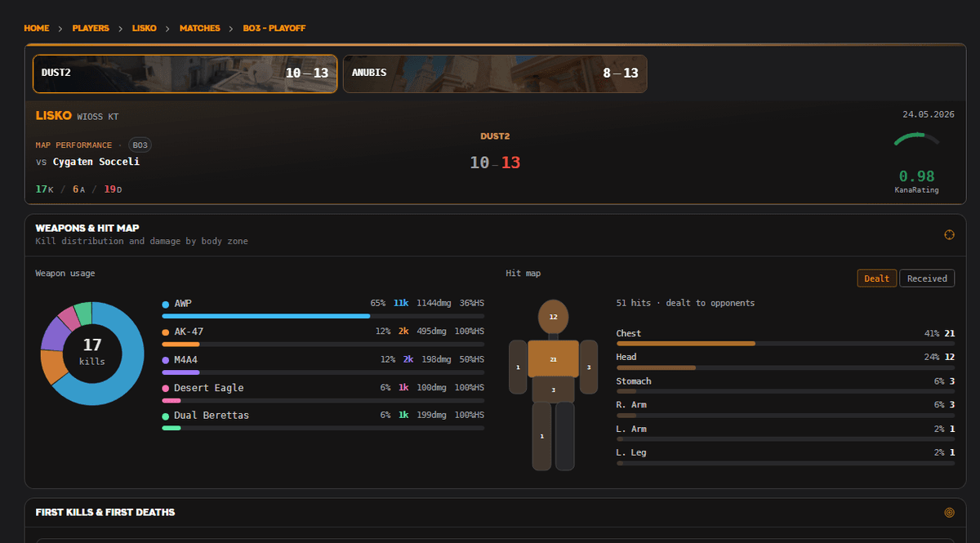Go to HOME breadcrumb
This screenshot has width=980, height=543.
point(37,28)
